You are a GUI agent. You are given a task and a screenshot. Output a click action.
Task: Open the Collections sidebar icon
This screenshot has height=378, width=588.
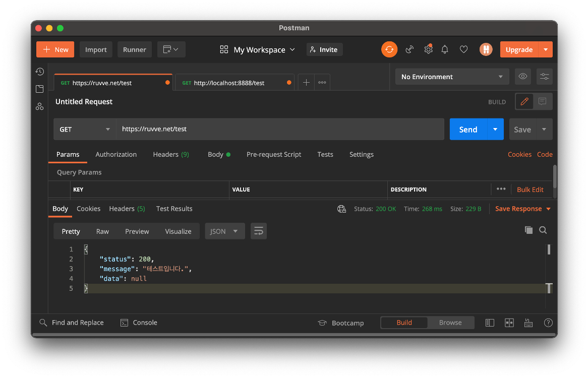(40, 89)
